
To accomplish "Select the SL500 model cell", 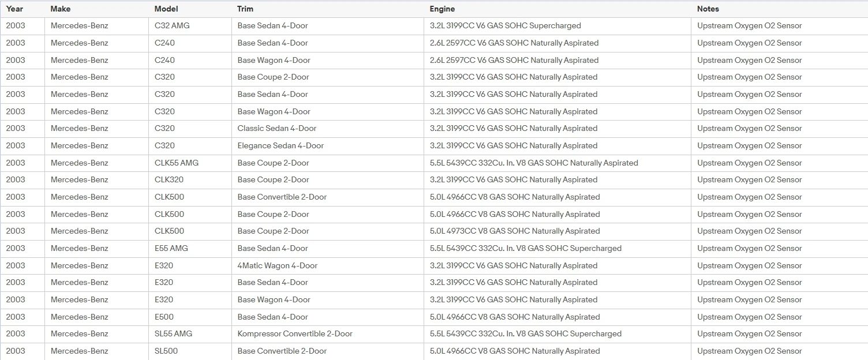I will [190, 351].
